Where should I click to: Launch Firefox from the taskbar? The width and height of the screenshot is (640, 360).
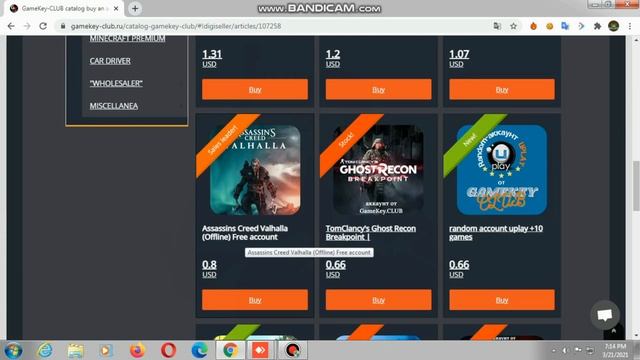coord(137,351)
